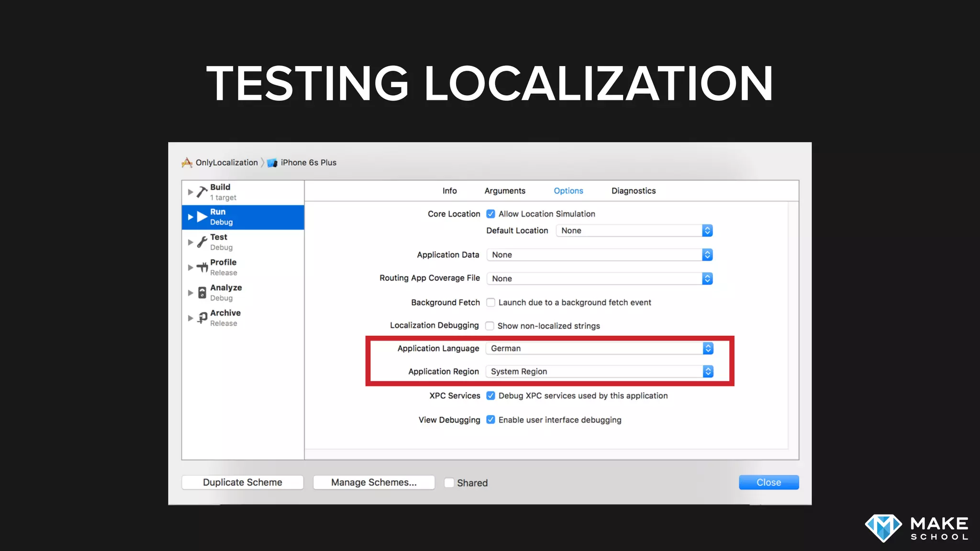This screenshot has width=980, height=551.
Task: Enable Show non-localized strings
Action: (490, 326)
